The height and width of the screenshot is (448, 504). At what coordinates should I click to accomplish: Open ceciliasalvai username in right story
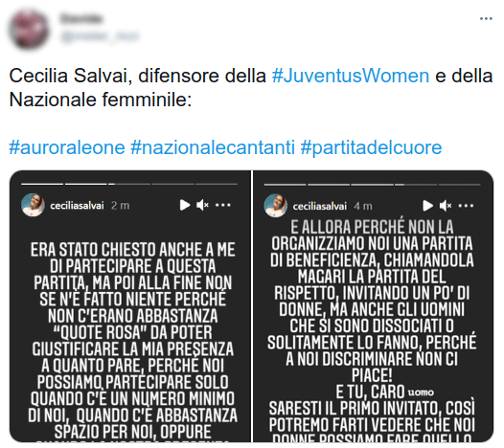(x=320, y=206)
